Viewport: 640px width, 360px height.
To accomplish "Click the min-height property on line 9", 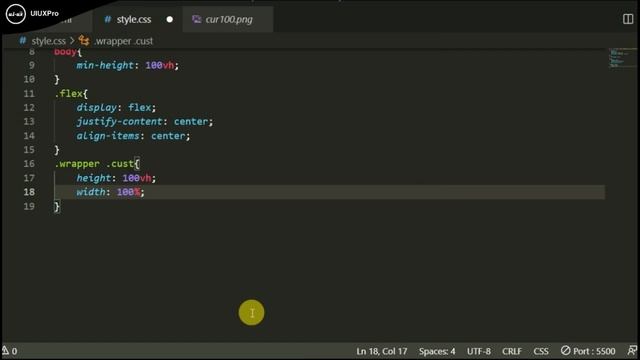I will (x=105, y=65).
